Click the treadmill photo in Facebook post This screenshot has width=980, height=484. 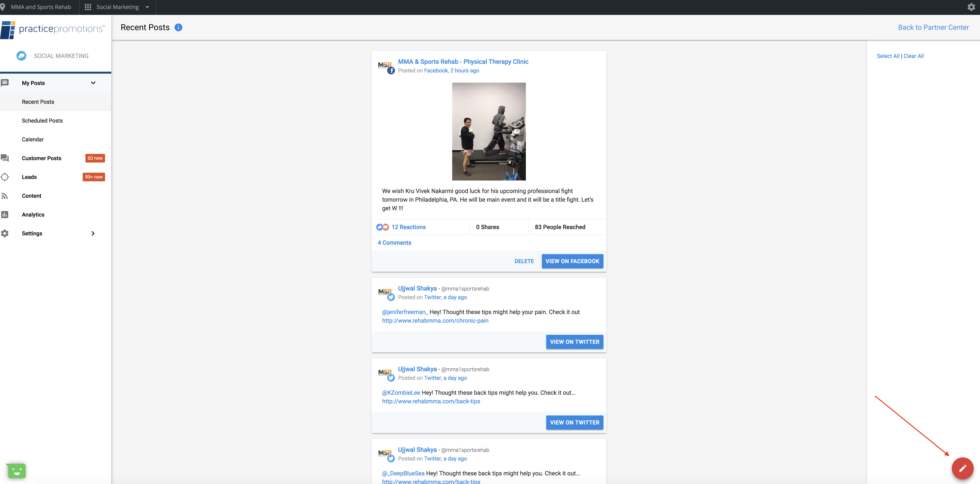[x=488, y=132]
